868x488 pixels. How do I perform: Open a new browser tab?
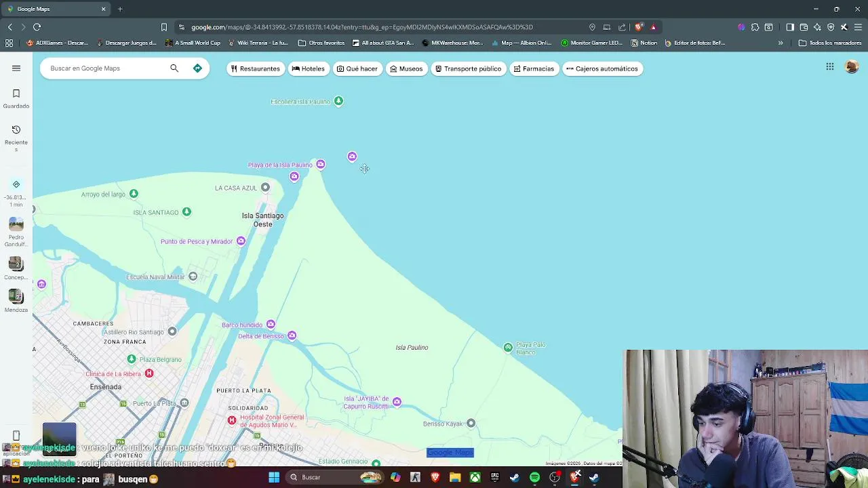[120, 9]
